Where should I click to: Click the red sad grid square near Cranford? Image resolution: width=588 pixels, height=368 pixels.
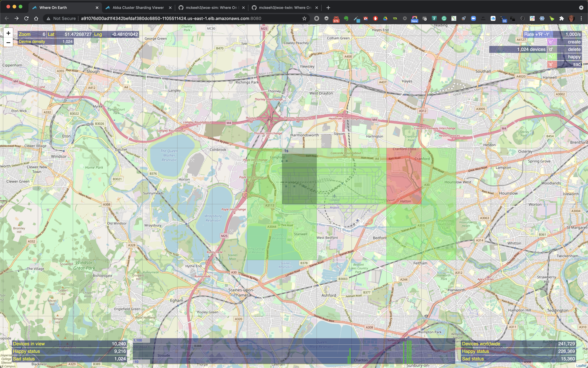tap(404, 176)
